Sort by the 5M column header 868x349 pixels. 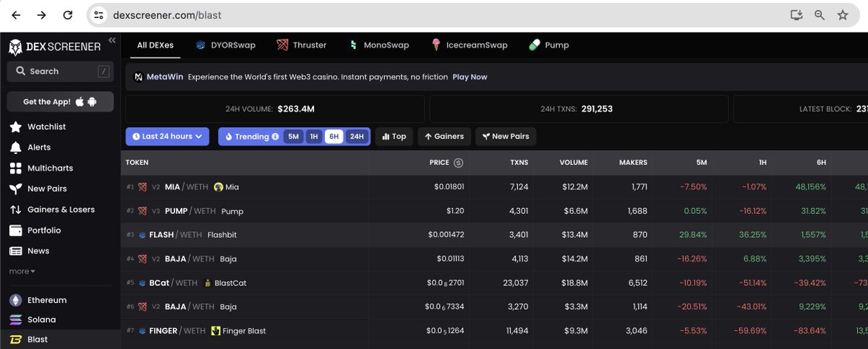(702, 163)
